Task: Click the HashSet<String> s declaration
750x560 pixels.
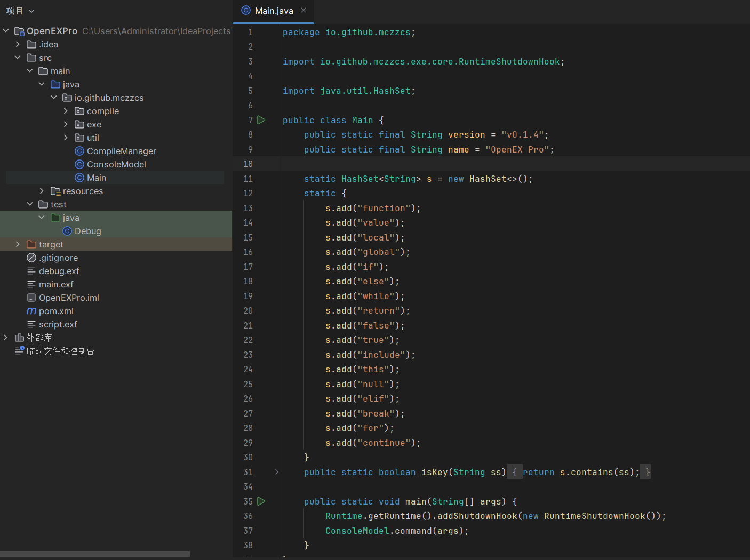Action: click(x=418, y=179)
